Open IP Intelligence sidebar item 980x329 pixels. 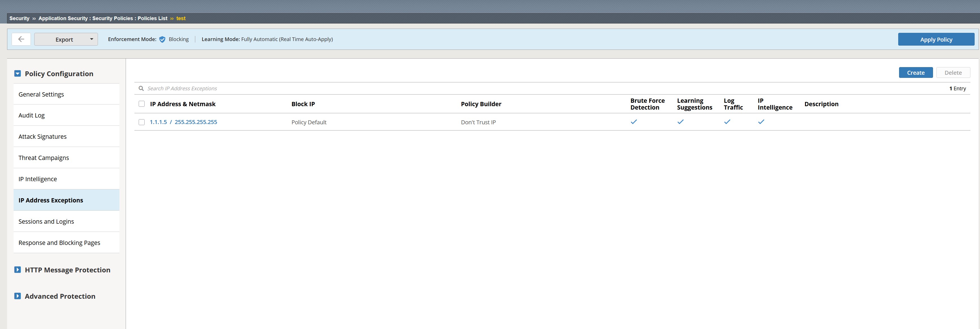click(66, 179)
